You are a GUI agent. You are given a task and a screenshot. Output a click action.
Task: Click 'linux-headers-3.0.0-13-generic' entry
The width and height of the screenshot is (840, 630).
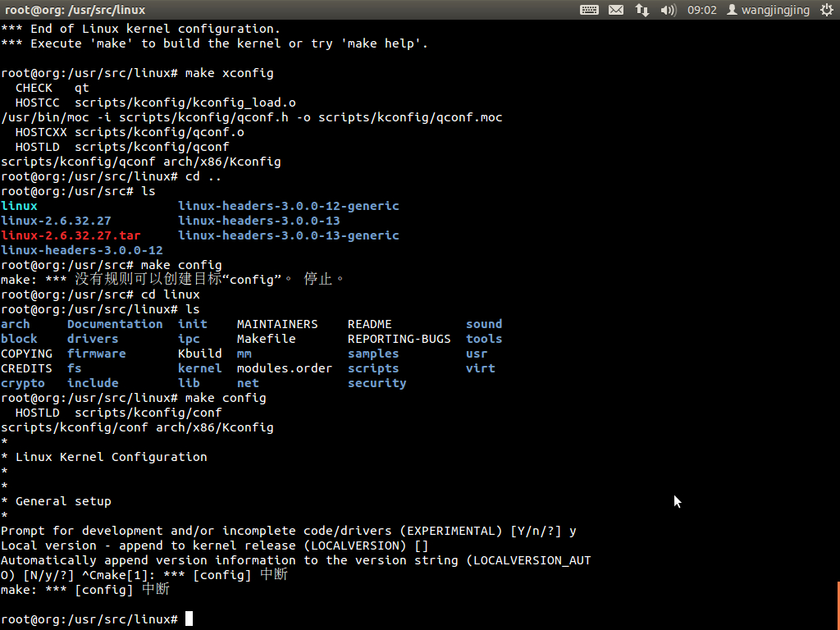pos(289,235)
